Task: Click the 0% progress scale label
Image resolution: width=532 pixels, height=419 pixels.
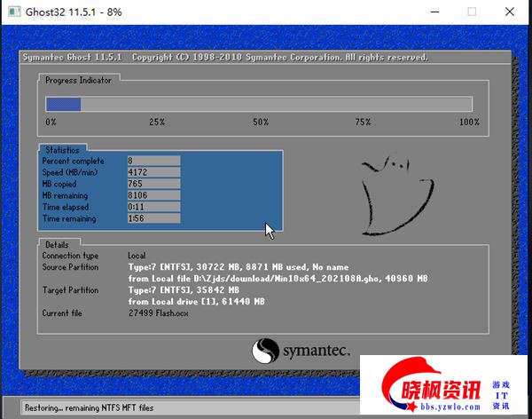Action: [51, 122]
